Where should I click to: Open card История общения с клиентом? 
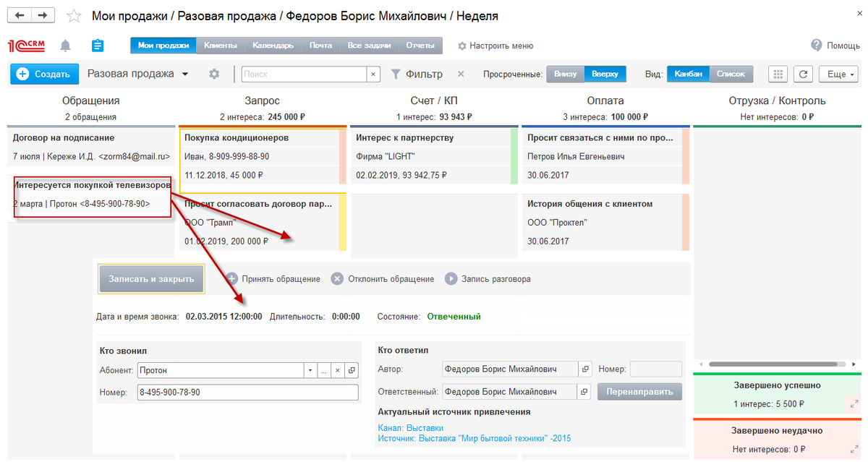click(606, 223)
